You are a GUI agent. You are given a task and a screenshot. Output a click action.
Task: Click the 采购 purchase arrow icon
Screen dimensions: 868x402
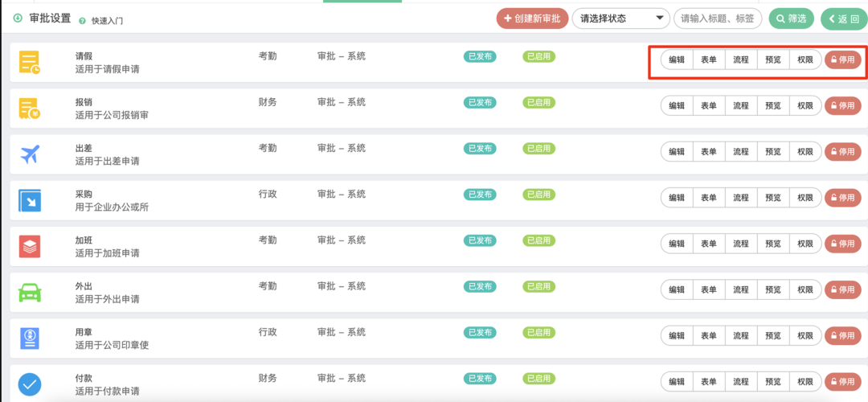point(30,200)
